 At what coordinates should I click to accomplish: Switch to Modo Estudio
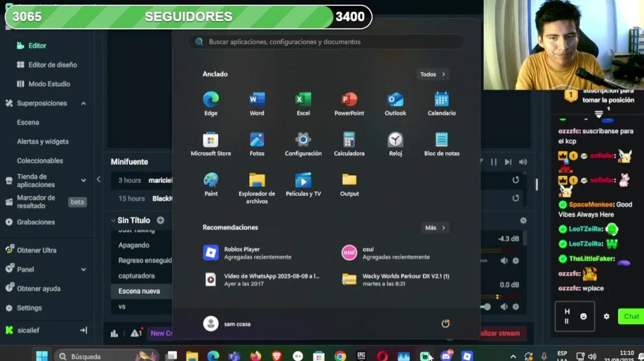[x=44, y=84]
